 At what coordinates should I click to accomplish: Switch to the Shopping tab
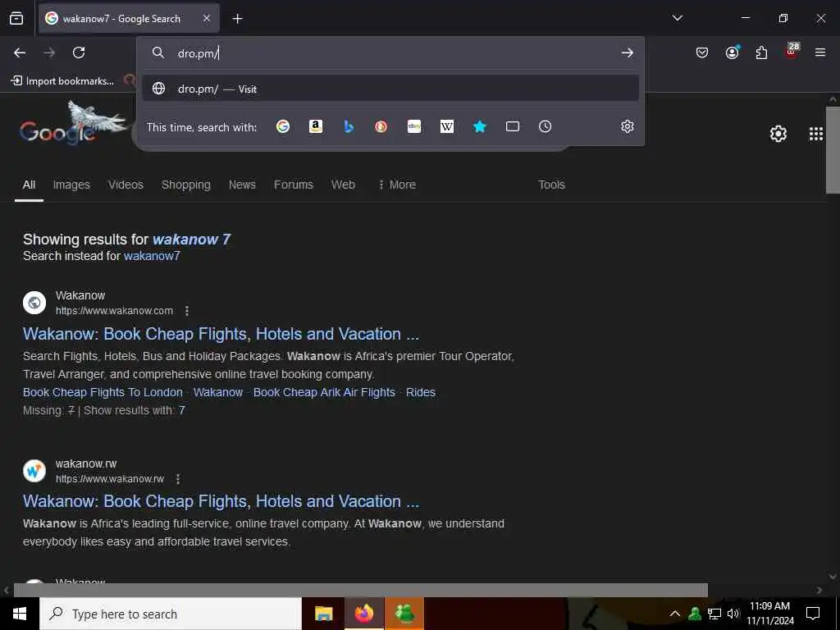pyautogui.click(x=186, y=185)
